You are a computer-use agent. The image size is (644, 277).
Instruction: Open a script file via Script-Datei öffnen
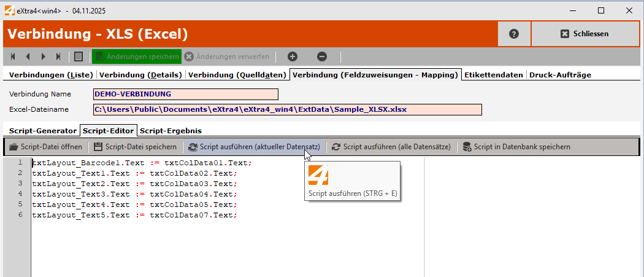coord(45,147)
